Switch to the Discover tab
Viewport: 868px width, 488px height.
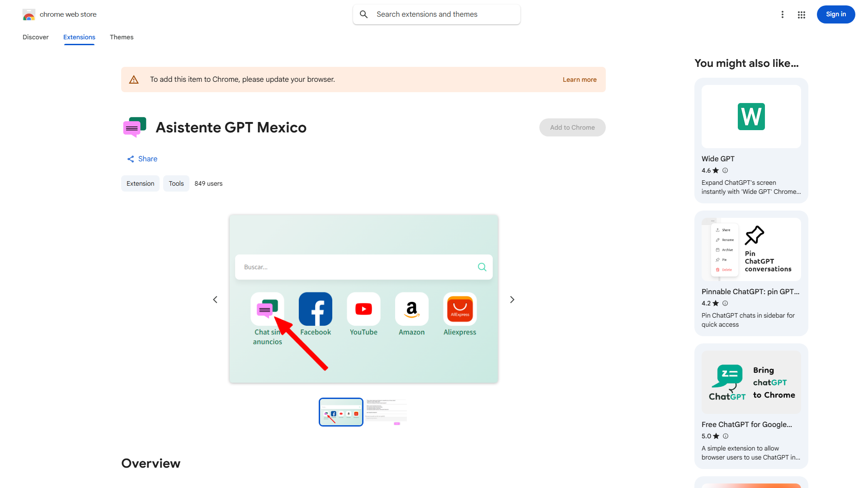click(x=36, y=37)
